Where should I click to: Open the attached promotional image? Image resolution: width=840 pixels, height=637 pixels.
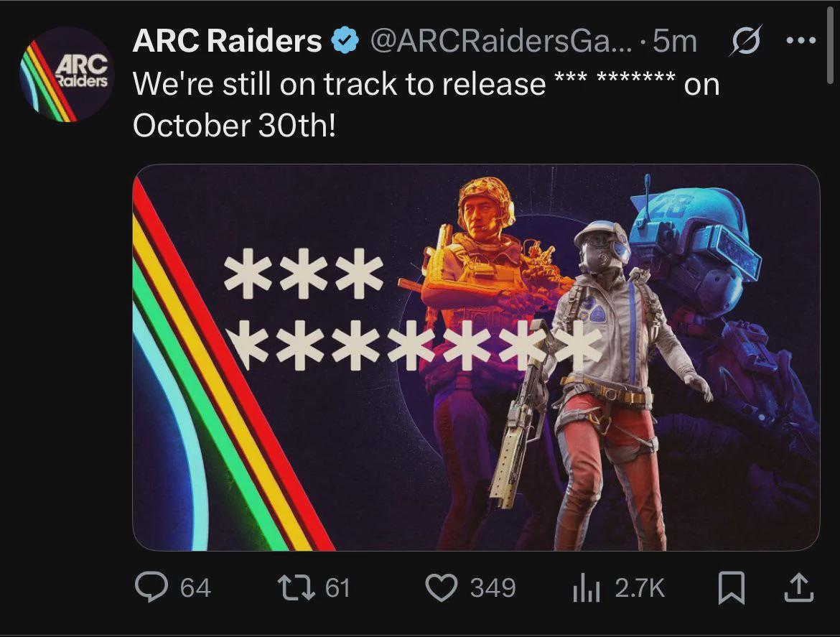[476, 358]
